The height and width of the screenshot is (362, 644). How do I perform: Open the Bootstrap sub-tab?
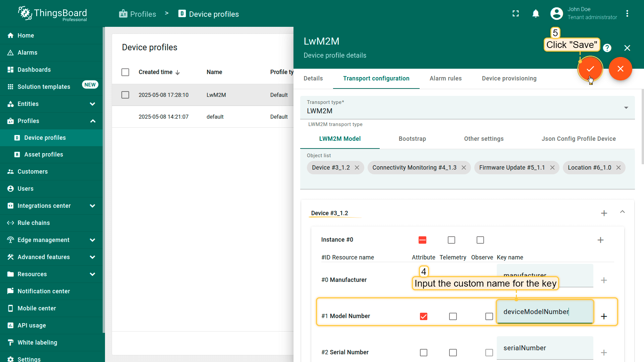tap(412, 139)
